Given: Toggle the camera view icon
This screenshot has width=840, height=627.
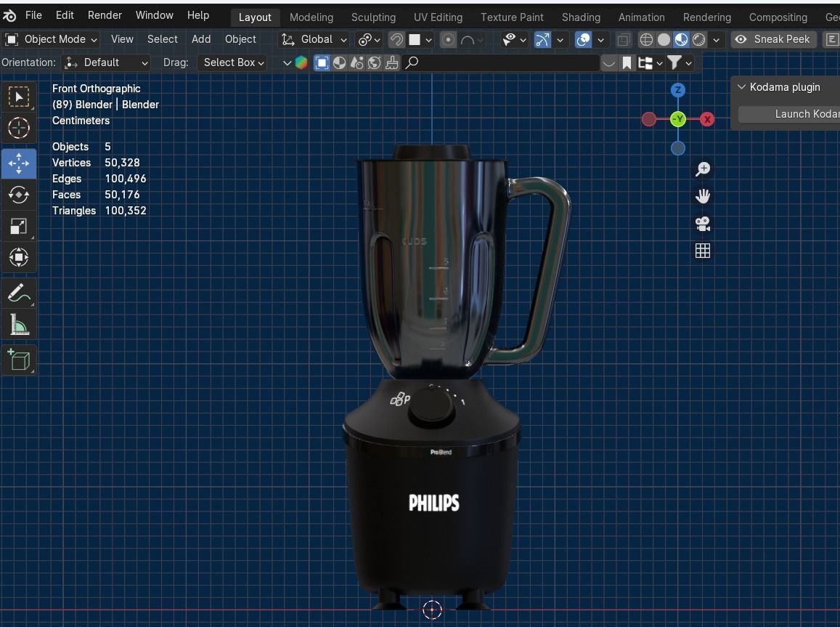Looking at the screenshot, I should 702,224.
